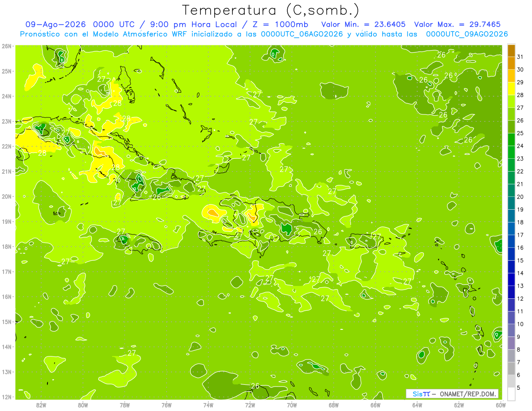The image size is (532, 411).
Task: Pick the green swatch between 24 and 25
Action: 511,139
